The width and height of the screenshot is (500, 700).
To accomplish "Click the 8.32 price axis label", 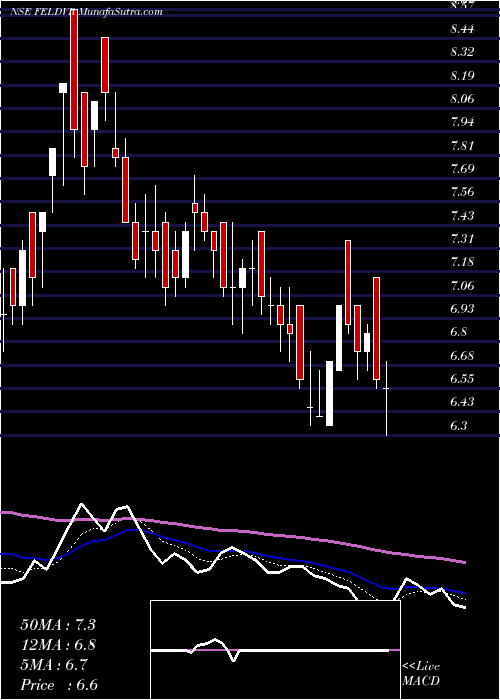I will tap(462, 52).
